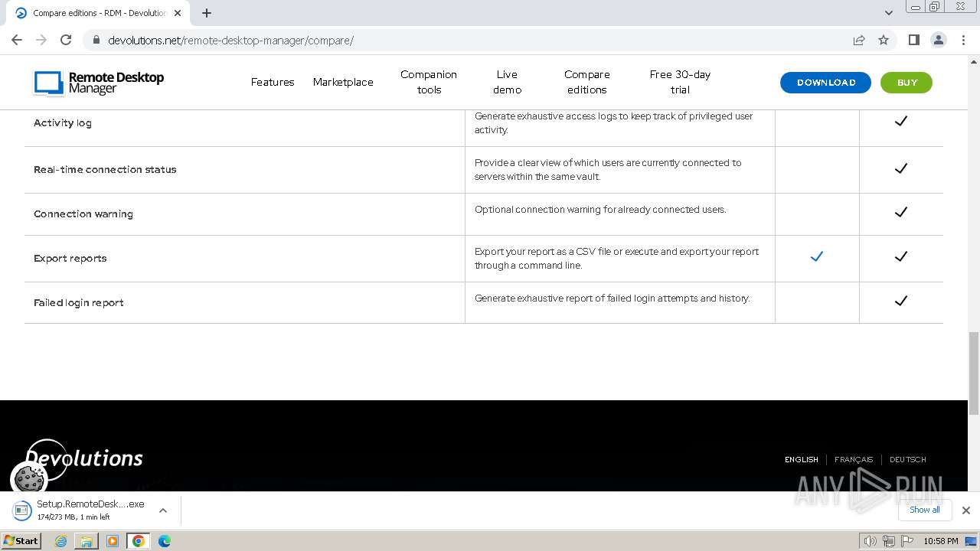This screenshot has width=980, height=551.
Task: Click the blue DOWNLOAD button
Action: click(825, 83)
